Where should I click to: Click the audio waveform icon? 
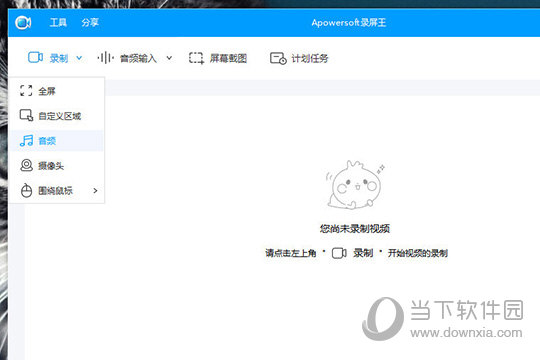click(105, 58)
